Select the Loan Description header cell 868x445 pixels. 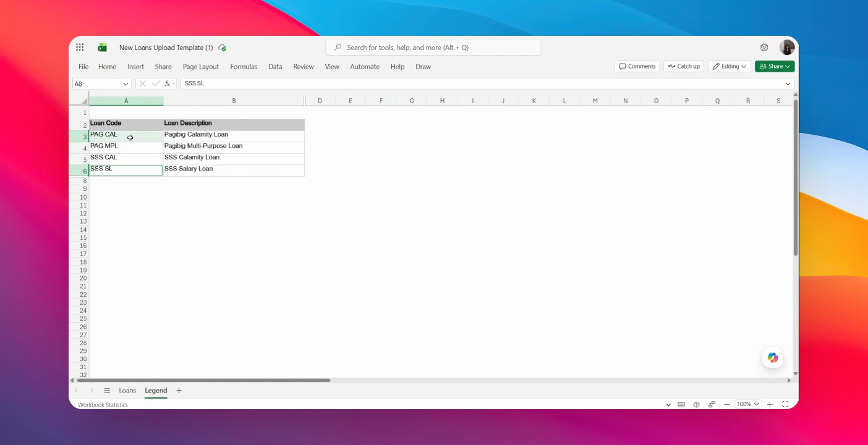[x=234, y=125]
